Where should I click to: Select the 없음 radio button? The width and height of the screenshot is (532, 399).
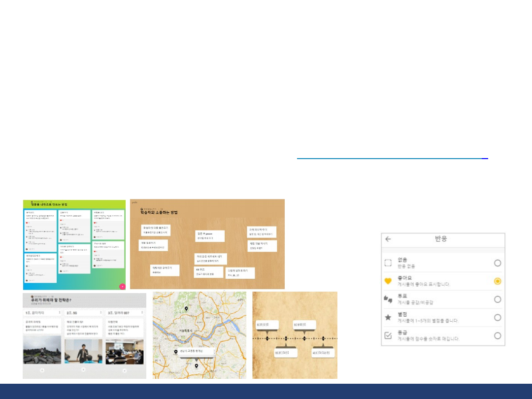[498, 263]
